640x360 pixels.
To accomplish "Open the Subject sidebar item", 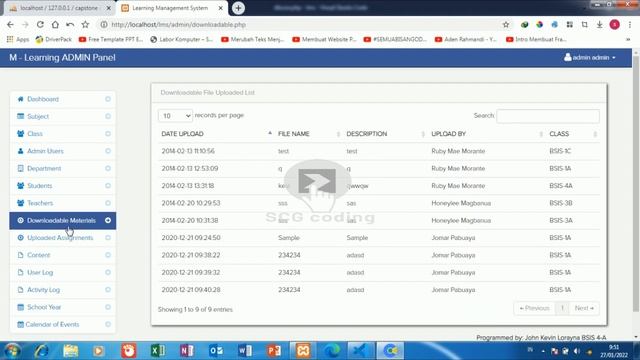I will pyautogui.click(x=62, y=116).
